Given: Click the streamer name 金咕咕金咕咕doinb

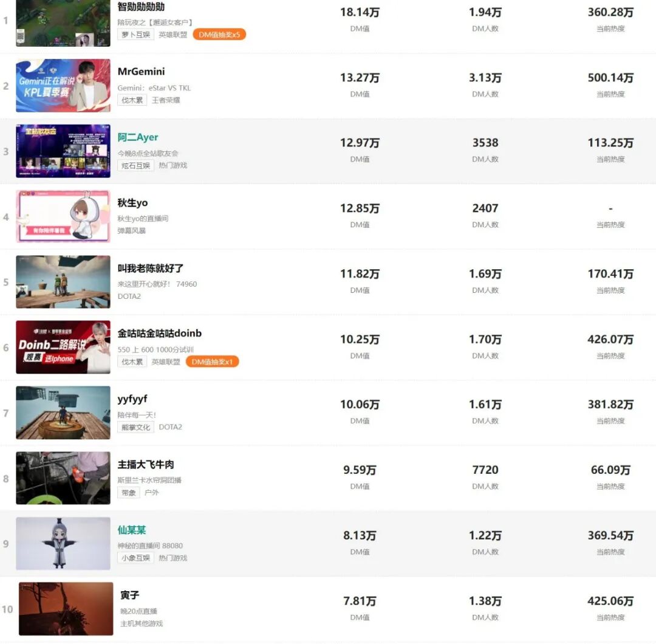Looking at the screenshot, I should [159, 334].
